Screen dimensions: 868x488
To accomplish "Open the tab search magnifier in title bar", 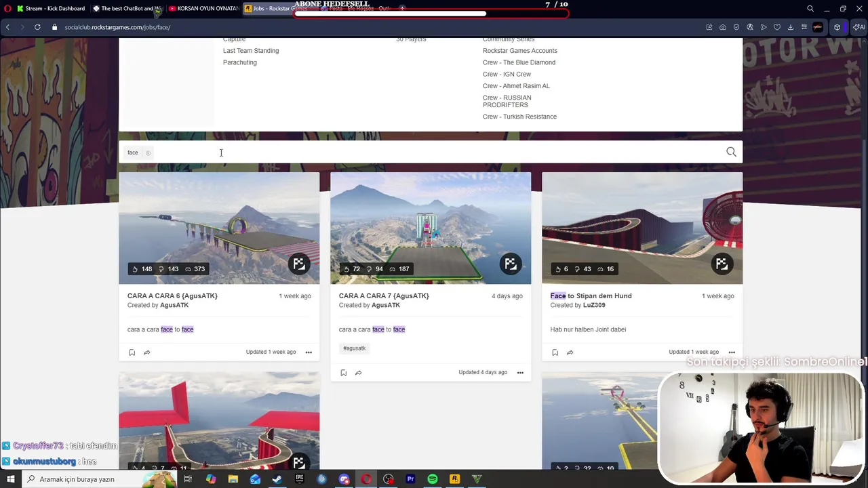I will tap(810, 9).
